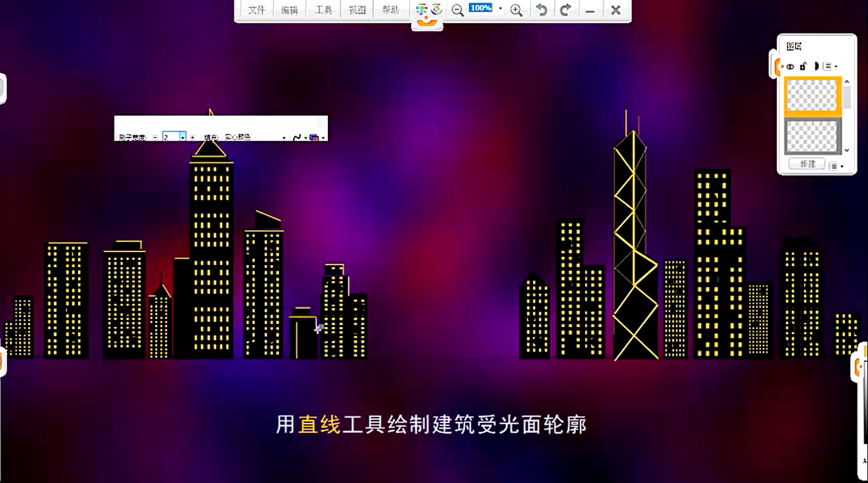Open menu beside the 新建 button
868x483 pixels.
(835, 165)
